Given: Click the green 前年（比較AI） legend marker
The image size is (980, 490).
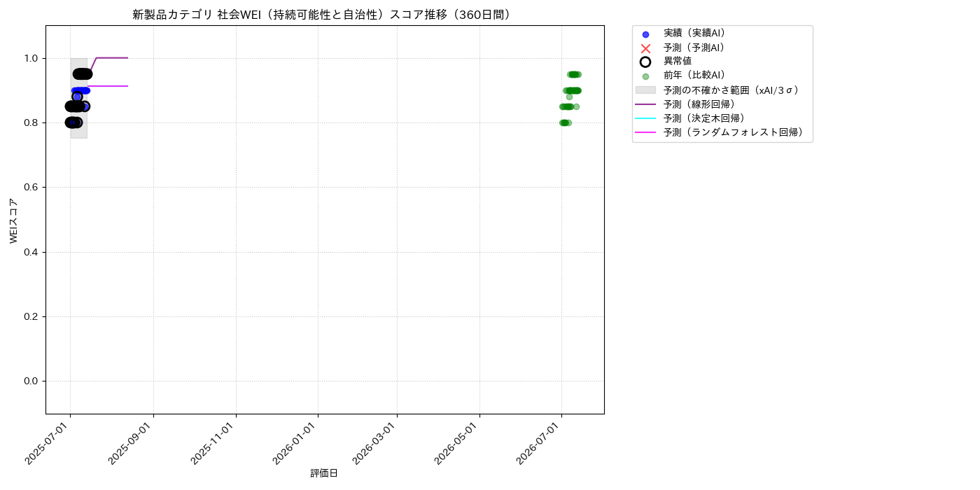Looking at the screenshot, I should coord(645,76).
